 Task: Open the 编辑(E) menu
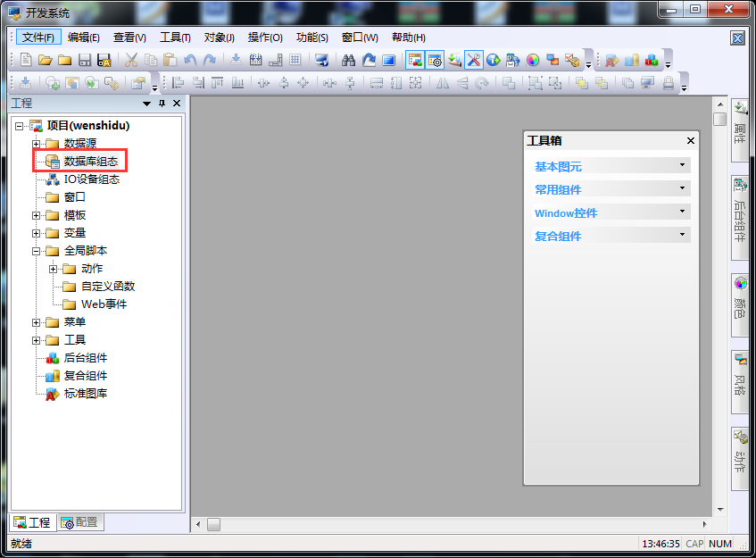click(83, 37)
